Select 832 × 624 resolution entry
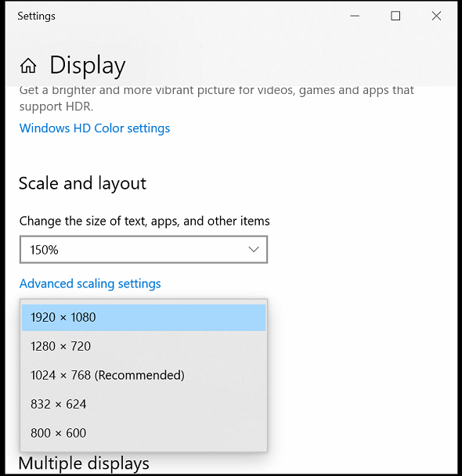Viewport: 462px width, 476px height. 143,404
